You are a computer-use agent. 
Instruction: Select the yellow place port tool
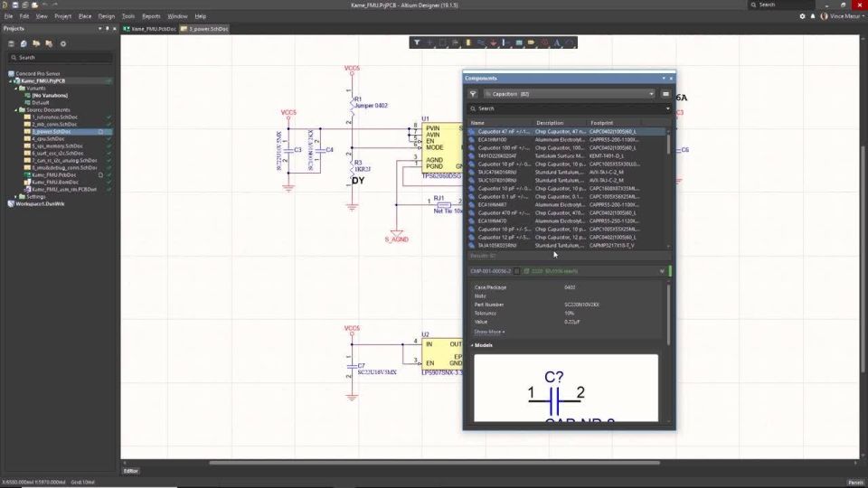(x=532, y=42)
